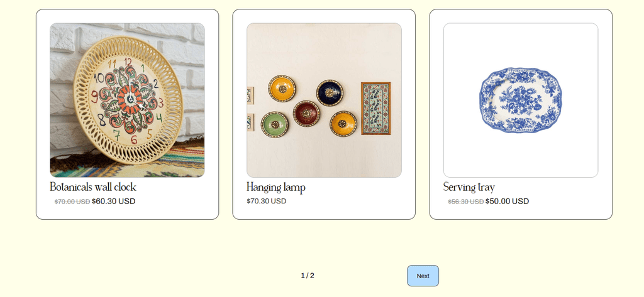
Task: Click the dark red center wall plate
Action: 306,113
